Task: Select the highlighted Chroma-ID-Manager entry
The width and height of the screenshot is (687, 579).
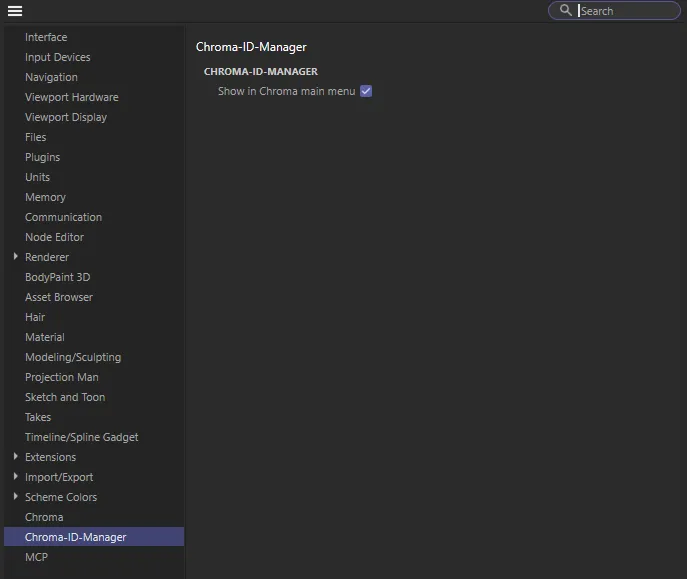Action: click(x=94, y=537)
